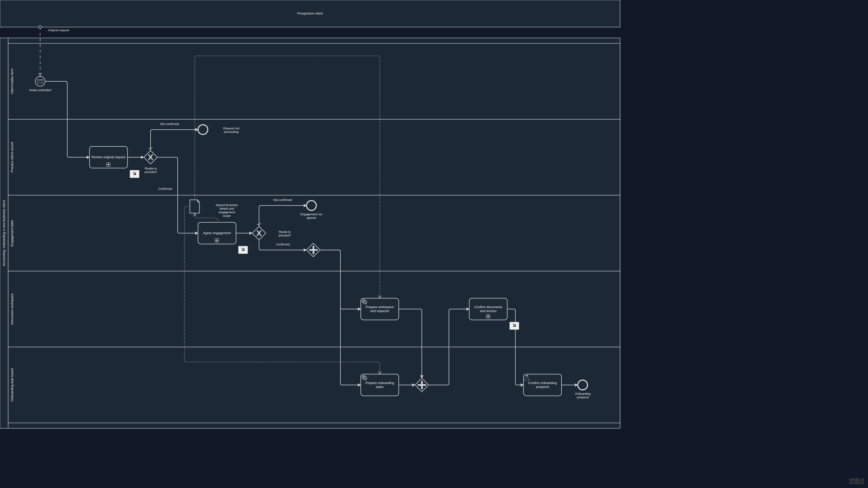Click the gear icon on Prepare workspace task
The height and width of the screenshot is (488, 868).
click(x=364, y=302)
